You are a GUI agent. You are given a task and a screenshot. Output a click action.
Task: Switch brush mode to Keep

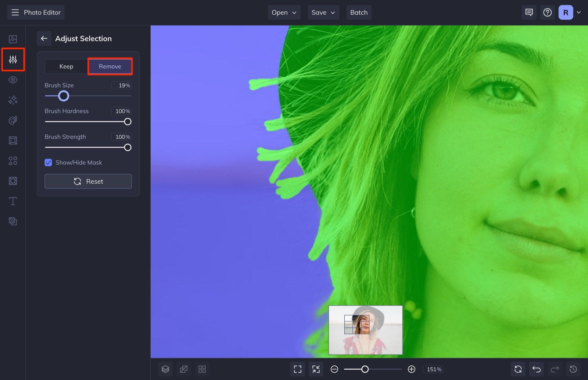[66, 66]
